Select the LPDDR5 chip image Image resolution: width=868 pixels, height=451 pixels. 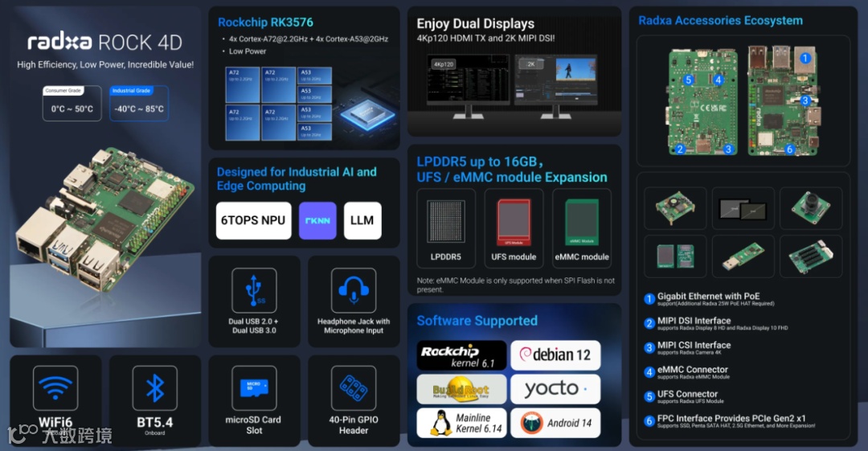(x=445, y=222)
